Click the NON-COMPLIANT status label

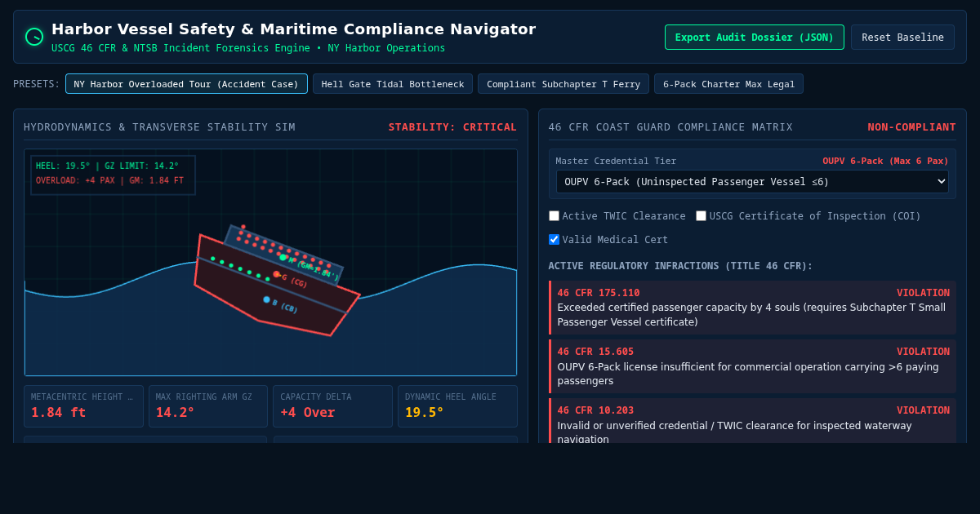pyautogui.click(x=911, y=127)
